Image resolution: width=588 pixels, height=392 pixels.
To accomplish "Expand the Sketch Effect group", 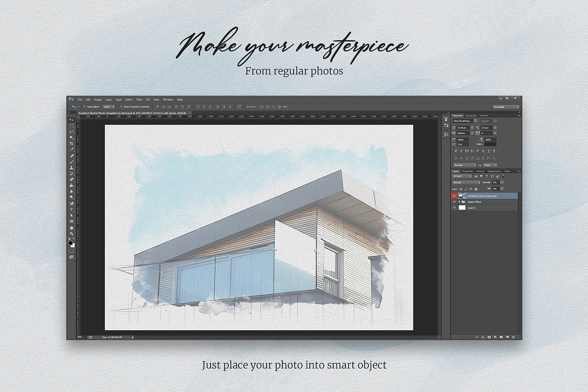I will [x=460, y=202].
